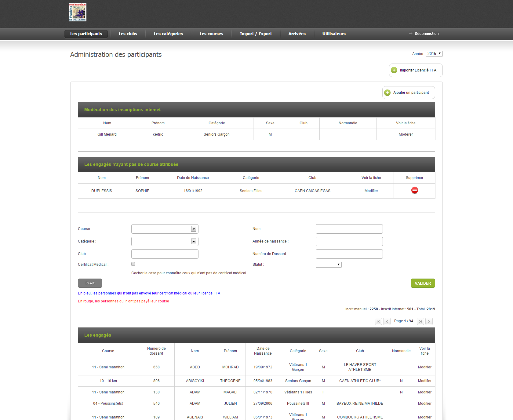
Task: Go to Import / Export menu
Action: pos(256,34)
